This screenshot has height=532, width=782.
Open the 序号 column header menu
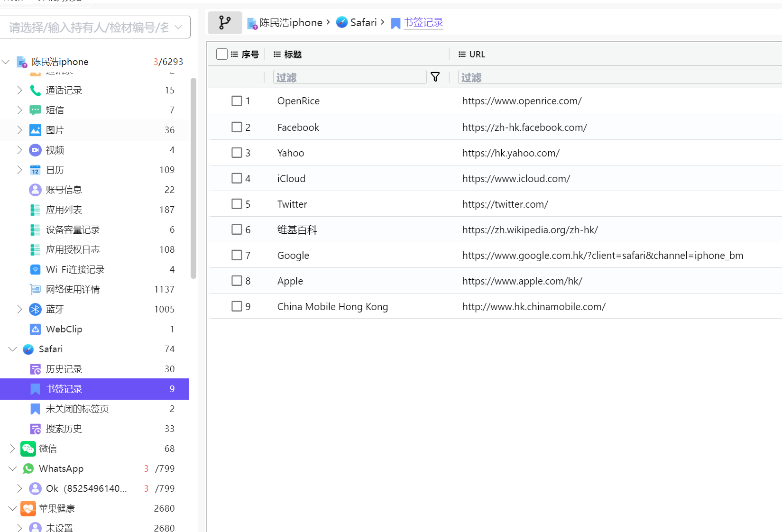click(234, 54)
